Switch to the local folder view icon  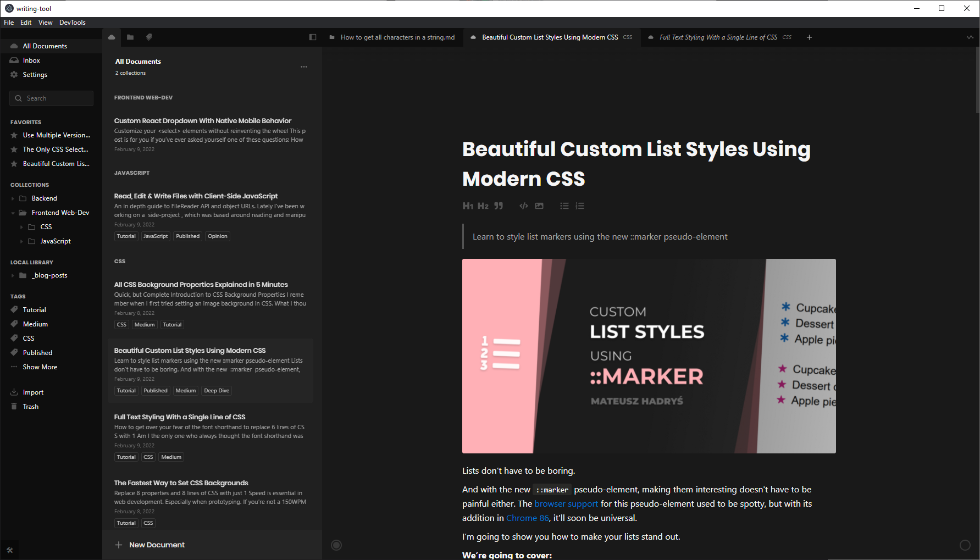pos(130,37)
